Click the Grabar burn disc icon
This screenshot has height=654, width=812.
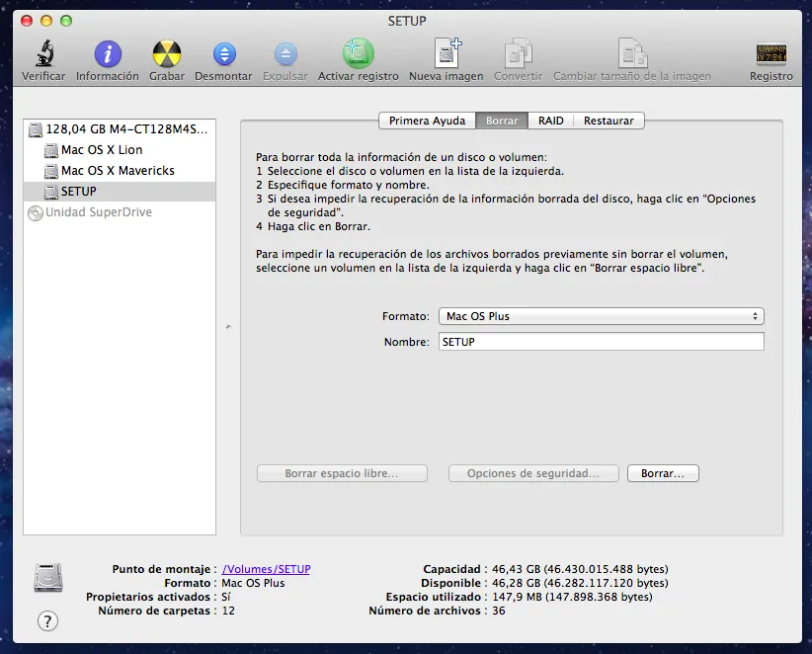[x=167, y=54]
